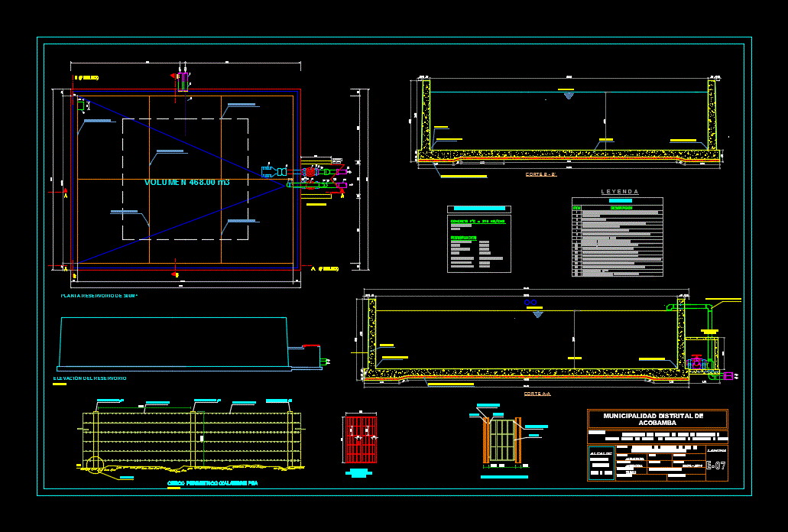This screenshot has height=532, width=788.
Task: Select the right stippled wall in Corte B-B
Action: pyautogui.click(x=712, y=115)
